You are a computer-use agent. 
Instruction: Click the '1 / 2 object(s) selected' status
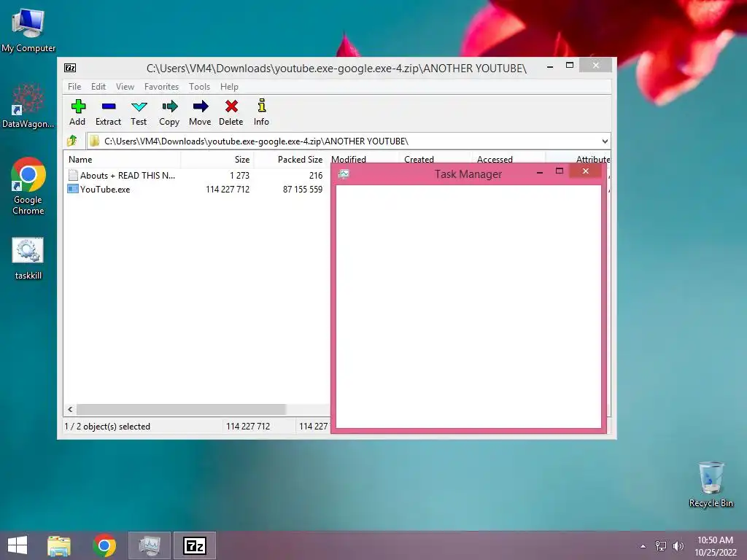pyautogui.click(x=107, y=426)
